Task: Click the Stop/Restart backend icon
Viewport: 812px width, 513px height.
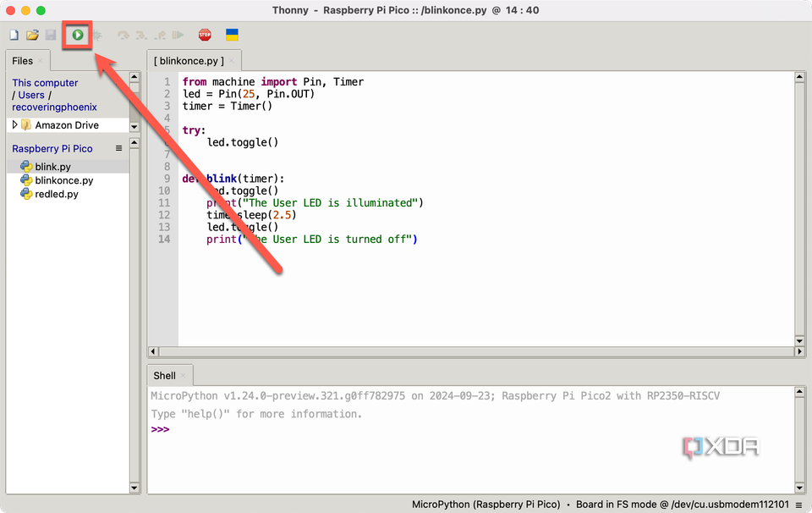Action: [x=203, y=35]
